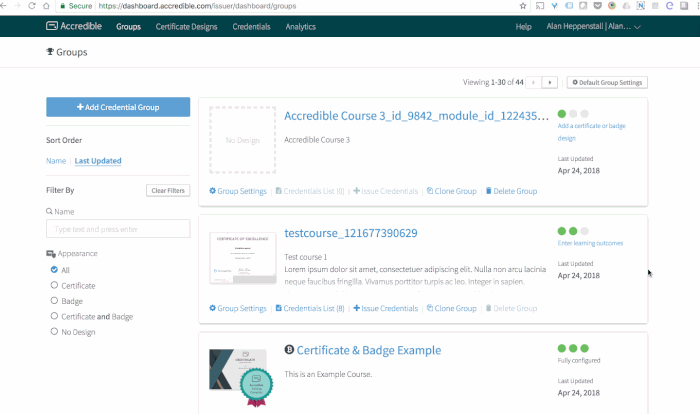Sort groups by Name
700x414 pixels.
56,161
